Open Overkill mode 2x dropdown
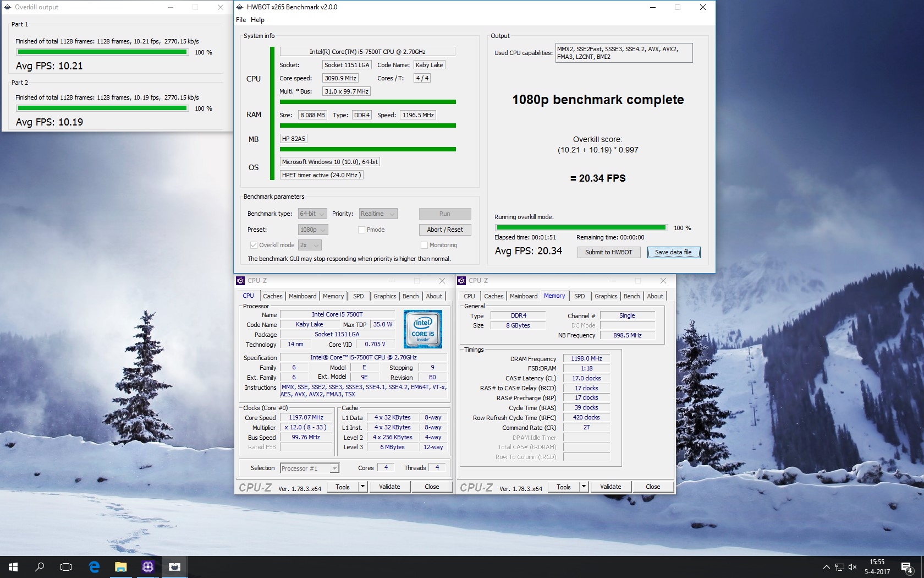The image size is (924, 578). 310,245
